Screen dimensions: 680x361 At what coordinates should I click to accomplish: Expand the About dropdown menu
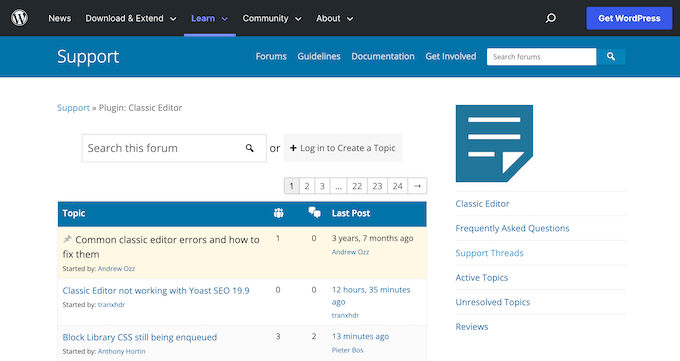pos(334,18)
